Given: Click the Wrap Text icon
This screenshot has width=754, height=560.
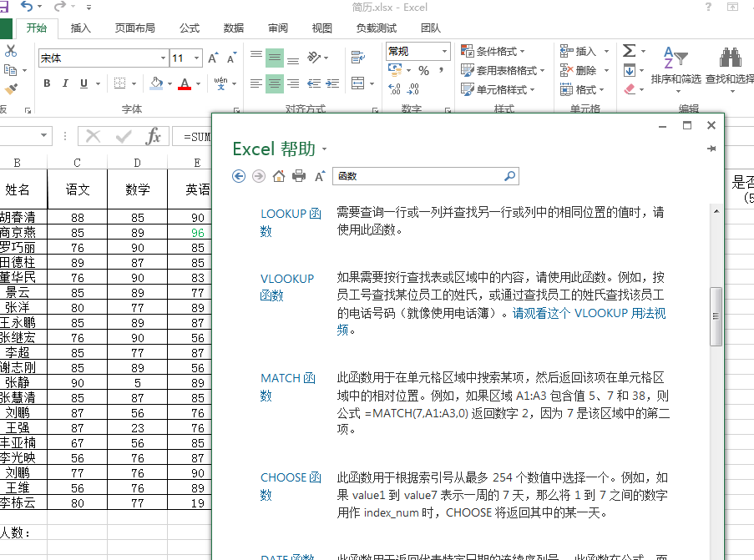Looking at the screenshot, I should tap(357, 58).
